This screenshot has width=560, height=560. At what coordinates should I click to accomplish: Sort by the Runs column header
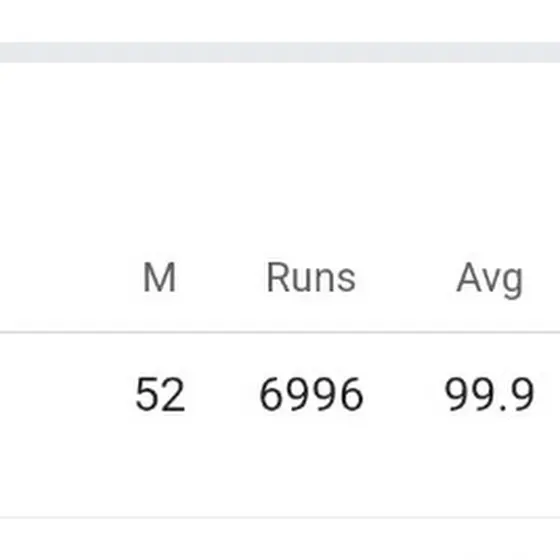[x=311, y=277]
